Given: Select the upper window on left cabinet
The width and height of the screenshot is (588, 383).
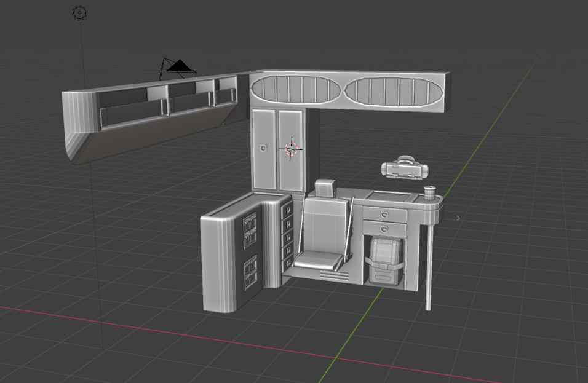Looking at the screenshot, I should [x=250, y=231].
